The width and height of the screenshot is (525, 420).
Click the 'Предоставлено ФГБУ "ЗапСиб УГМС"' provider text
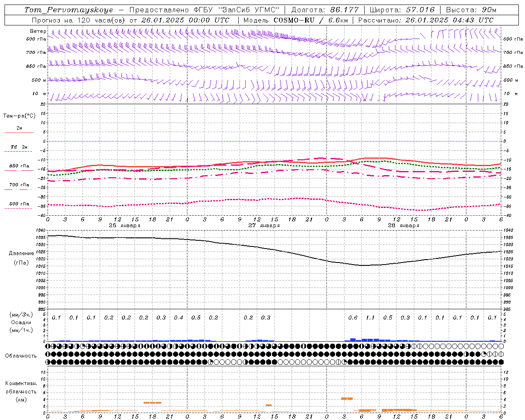click(x=204, y=10)
